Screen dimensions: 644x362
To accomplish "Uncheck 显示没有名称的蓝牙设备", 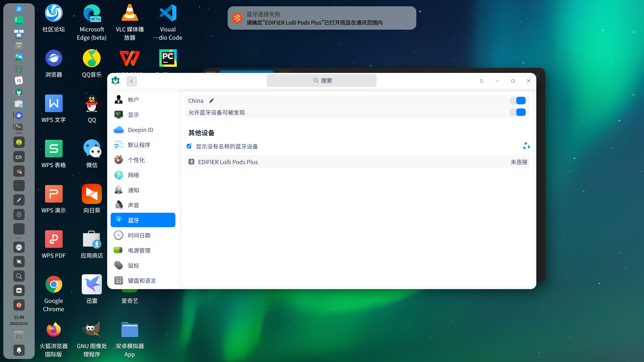I will (189, 146).
